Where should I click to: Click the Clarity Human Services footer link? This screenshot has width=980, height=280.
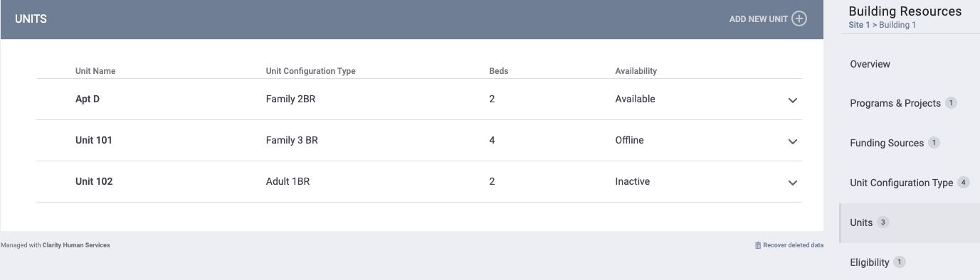pyautogui.click(x=81, y=245)
